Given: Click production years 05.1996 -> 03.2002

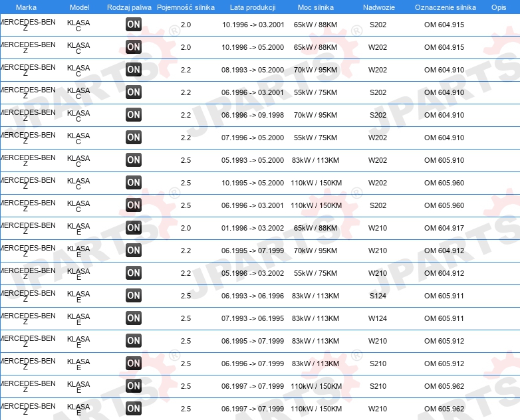Looking at the screenshot, I should [253, 273].
